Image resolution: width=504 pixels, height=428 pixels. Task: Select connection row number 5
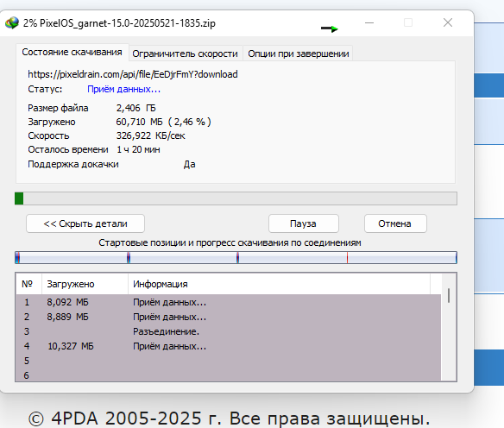pyautogui.click(x=228, y=361)
